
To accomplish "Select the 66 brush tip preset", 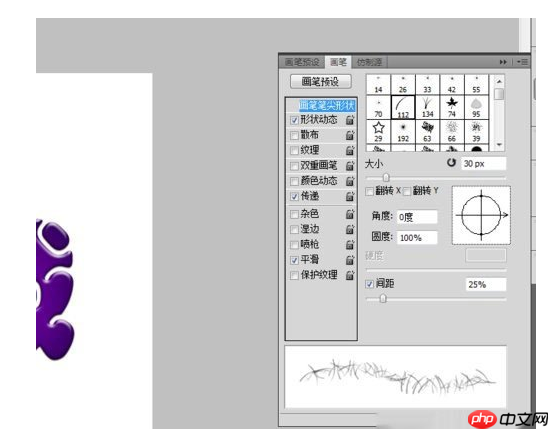I will [x=452, y=132].
